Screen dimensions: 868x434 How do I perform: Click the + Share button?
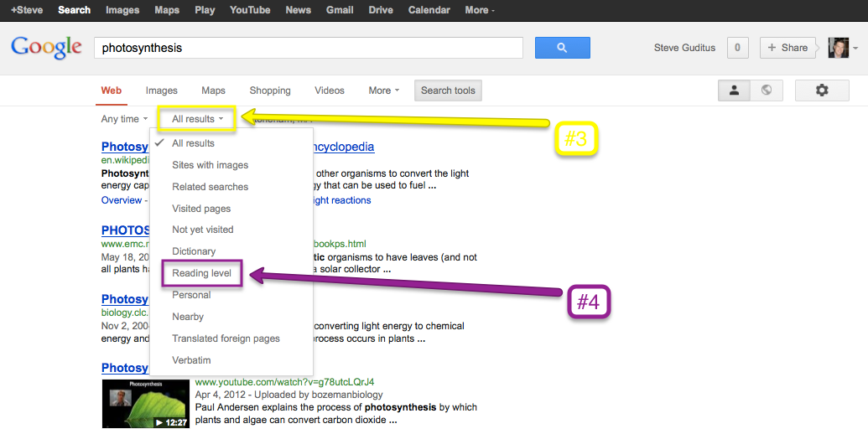(787, 48)
